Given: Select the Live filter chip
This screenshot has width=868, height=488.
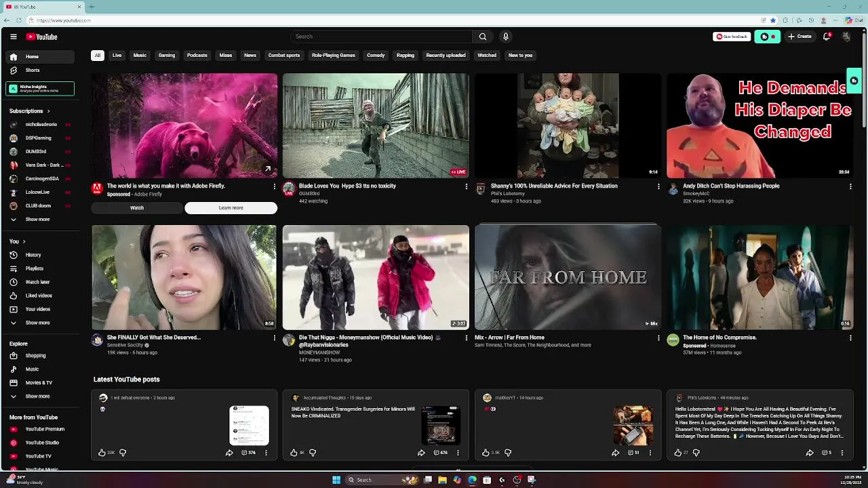Looking at the screenshot, I should point(117,56).
